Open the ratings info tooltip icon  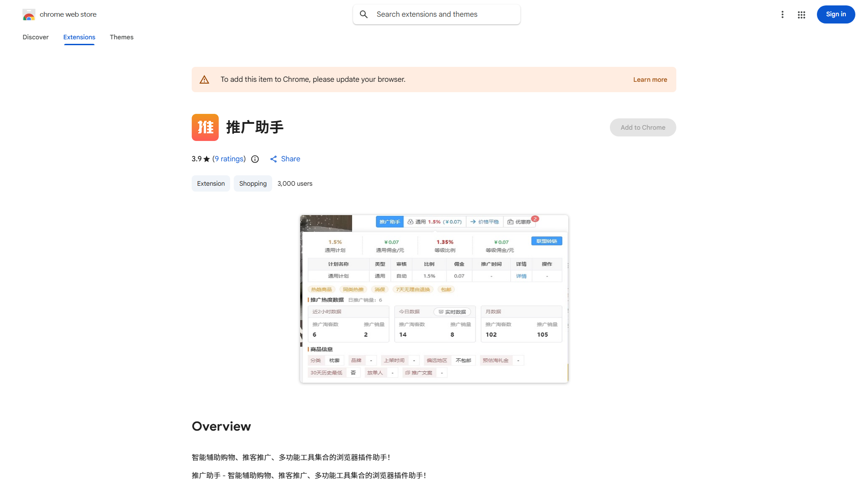[255, 159]
